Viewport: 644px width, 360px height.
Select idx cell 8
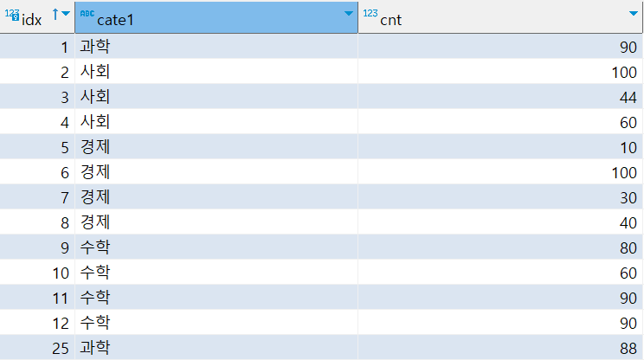point(37,222)
